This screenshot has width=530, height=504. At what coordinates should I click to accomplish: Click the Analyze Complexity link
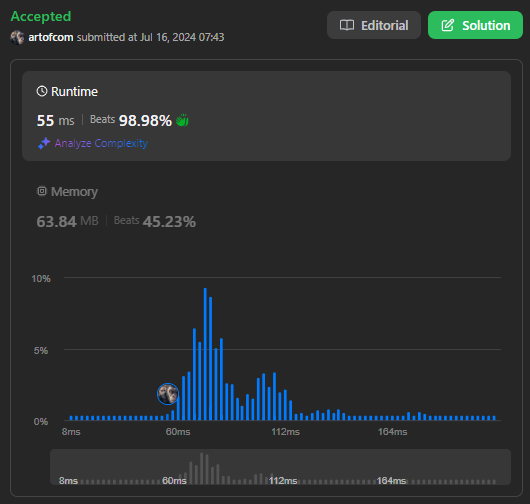tap(101, 143)
